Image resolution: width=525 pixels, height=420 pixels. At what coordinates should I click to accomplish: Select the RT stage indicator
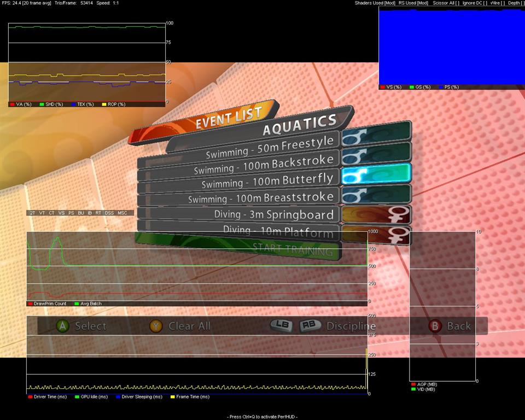[98, 213]
